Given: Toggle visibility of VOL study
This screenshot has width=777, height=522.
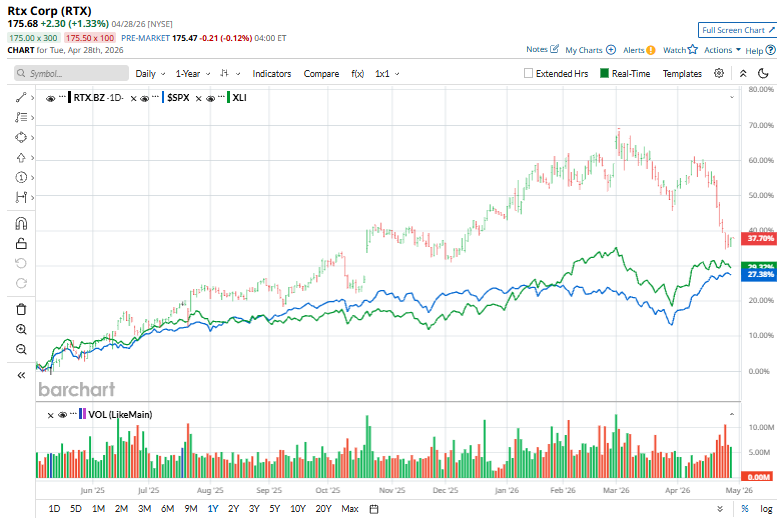Looking at the screenshot, I should point(62,414).
